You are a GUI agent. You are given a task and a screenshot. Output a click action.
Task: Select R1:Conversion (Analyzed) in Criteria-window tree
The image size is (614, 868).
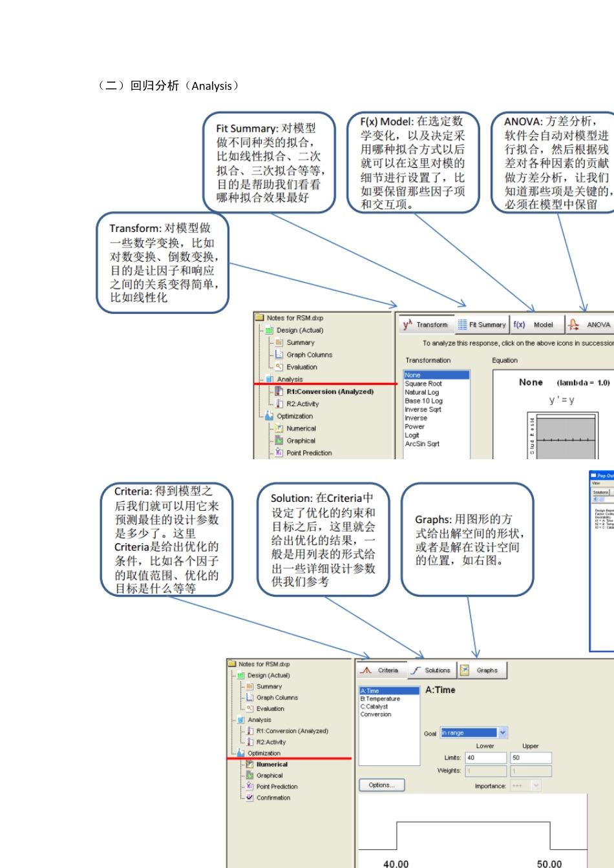click(x=292, y=731)
